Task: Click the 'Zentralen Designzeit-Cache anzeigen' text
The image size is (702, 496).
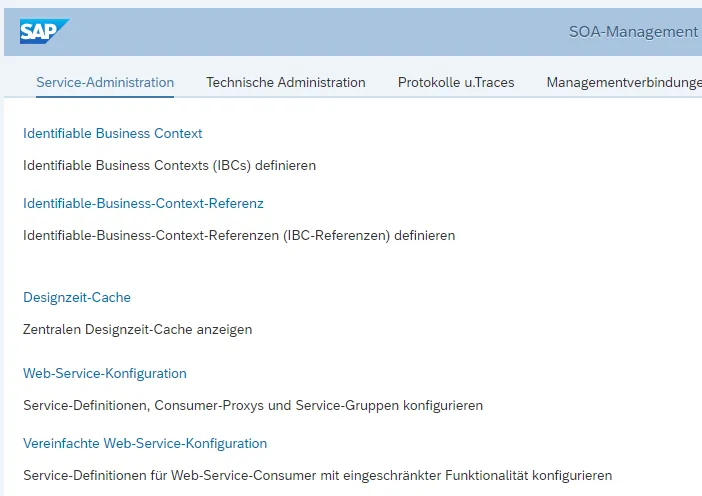Action: (x=137, y=328)
